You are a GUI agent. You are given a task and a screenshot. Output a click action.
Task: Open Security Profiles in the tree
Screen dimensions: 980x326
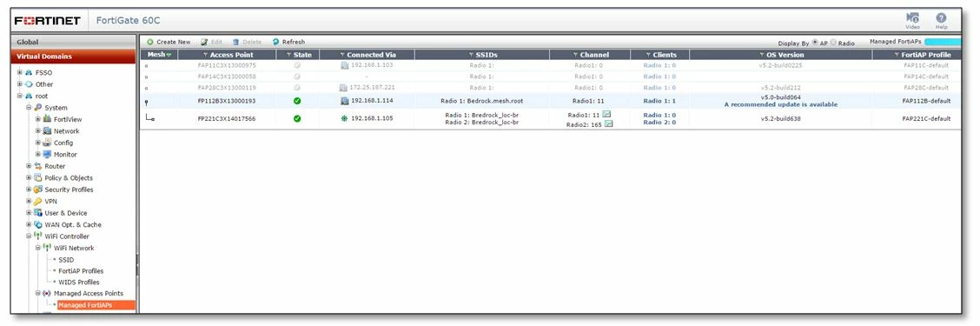pyautogui.click(x=69, y=190)
